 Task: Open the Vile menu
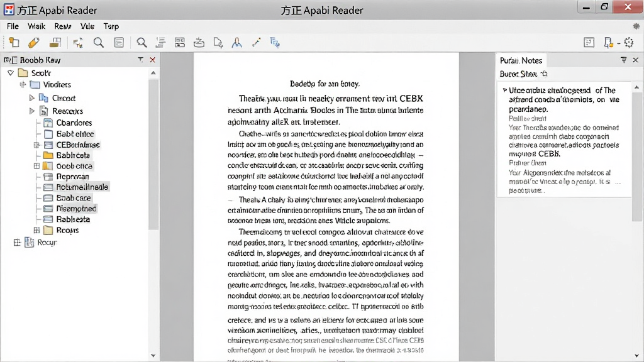tap(87, 26)
